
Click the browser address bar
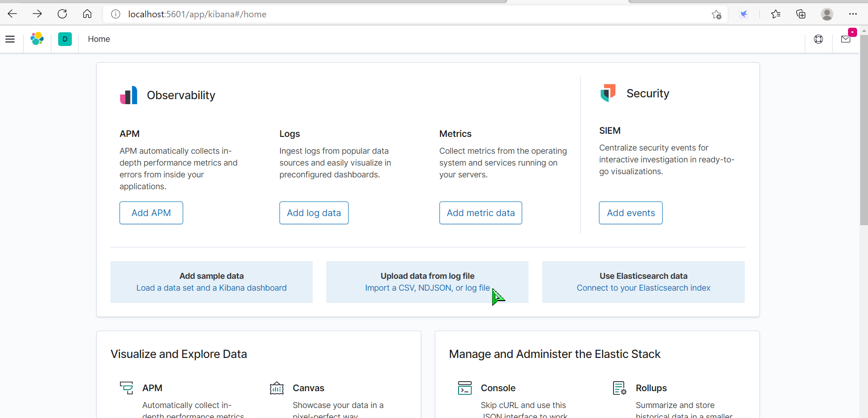coord(409,14)
